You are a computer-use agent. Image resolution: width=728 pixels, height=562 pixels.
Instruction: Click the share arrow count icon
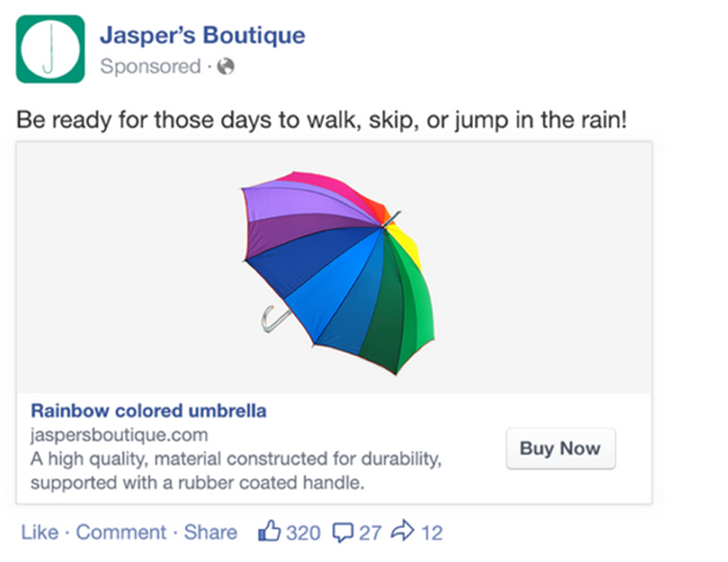tap(402, 531)
